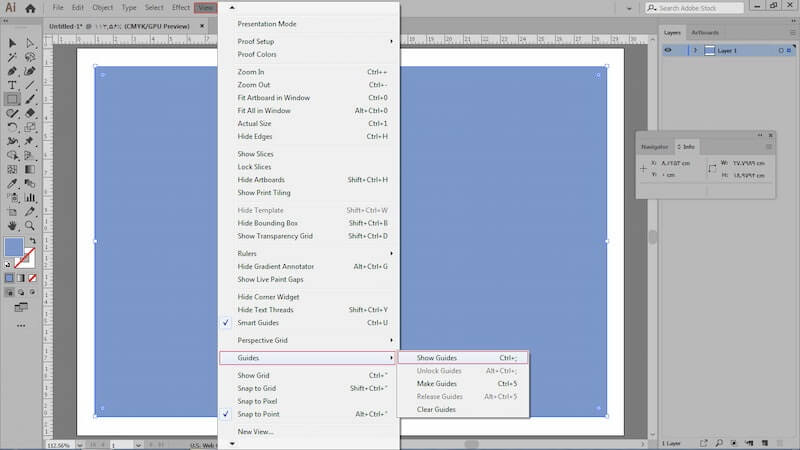Toggle visibility eye of Layer 1
Image resolution: width=800 pixels, height=450 pixels.
point(669,50)
